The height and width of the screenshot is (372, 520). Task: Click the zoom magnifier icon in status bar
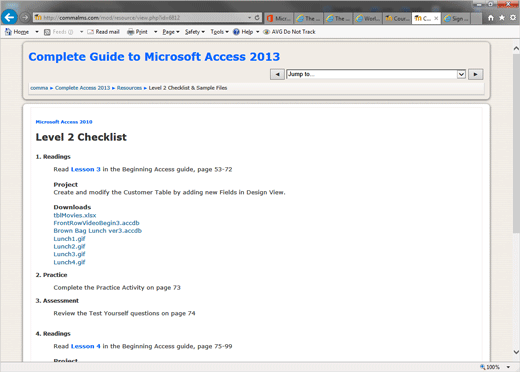[x=483, y=367]
